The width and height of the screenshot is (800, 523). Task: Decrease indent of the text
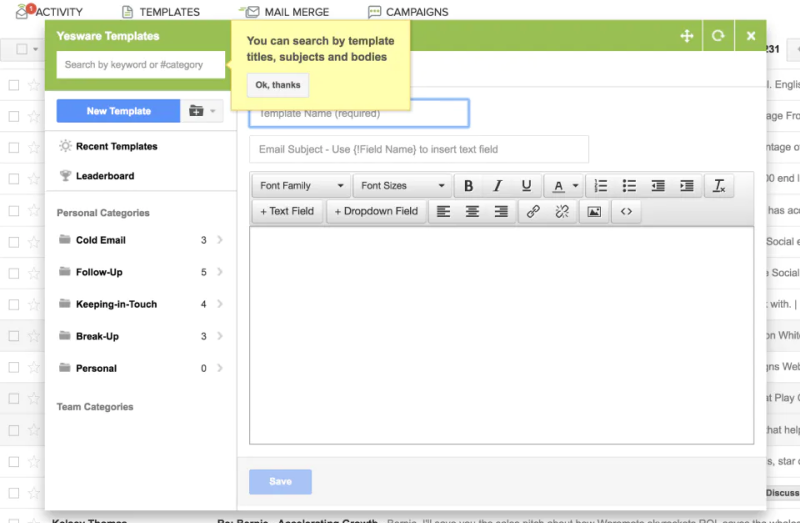658,186
